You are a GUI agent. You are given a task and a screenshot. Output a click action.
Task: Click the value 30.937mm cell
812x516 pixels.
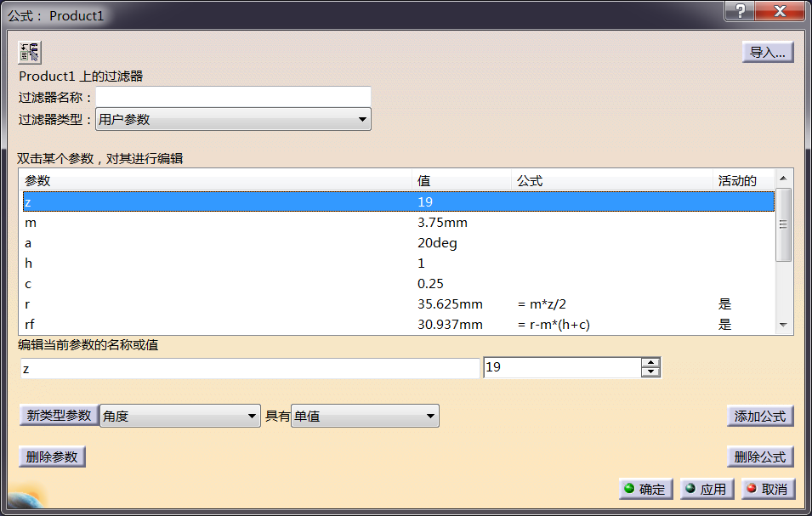(x=450, y=325)
